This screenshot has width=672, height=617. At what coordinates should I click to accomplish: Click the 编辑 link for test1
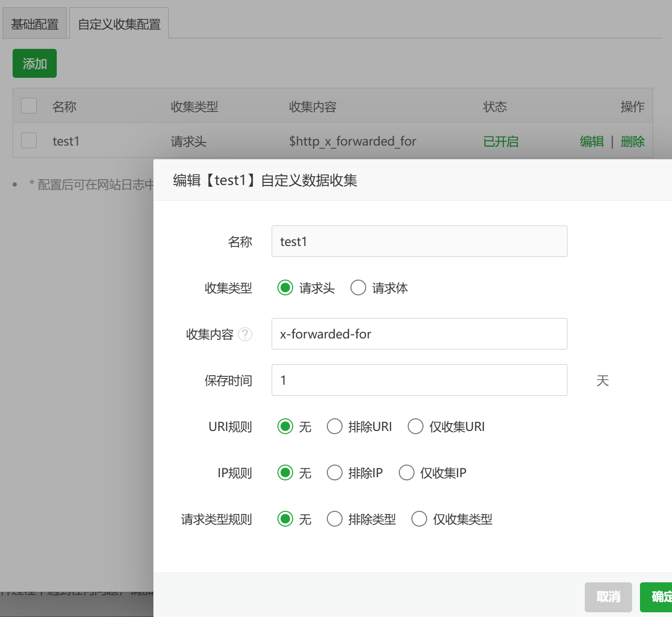point(592,141)
